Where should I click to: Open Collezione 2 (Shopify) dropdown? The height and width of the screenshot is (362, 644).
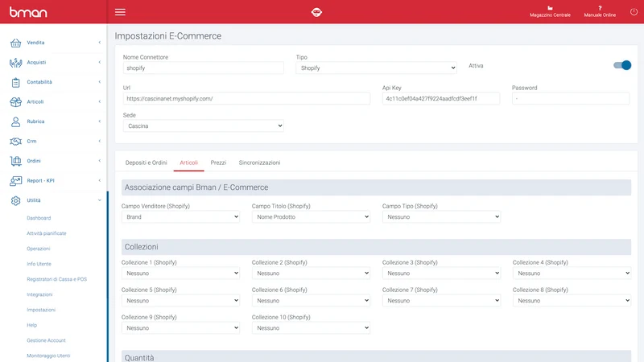point(311,273)
